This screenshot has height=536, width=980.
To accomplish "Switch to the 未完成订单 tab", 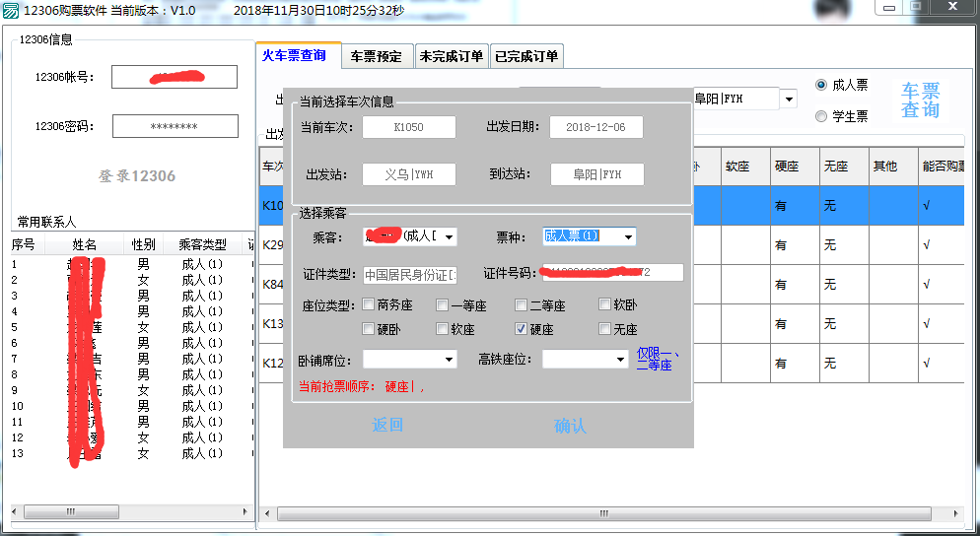I will (452, 56).
